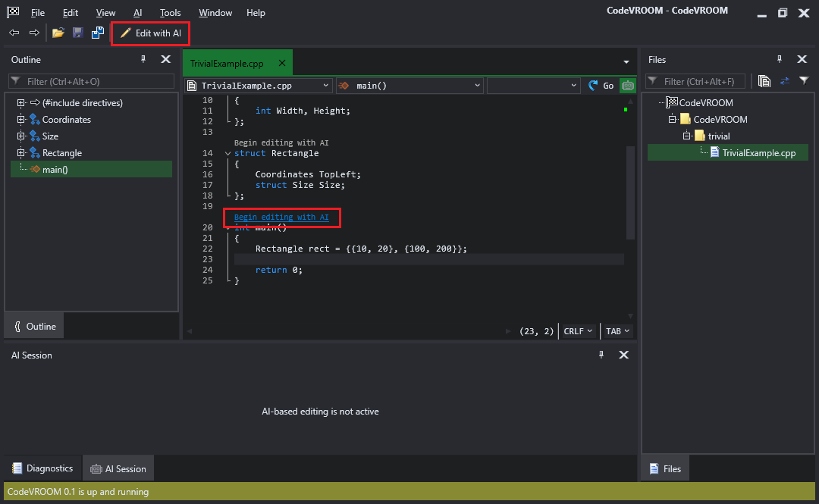Click the Coordinates struct icon in Outline
The width and height of the screenshot is (819, 504).
(x=35, y=120)
